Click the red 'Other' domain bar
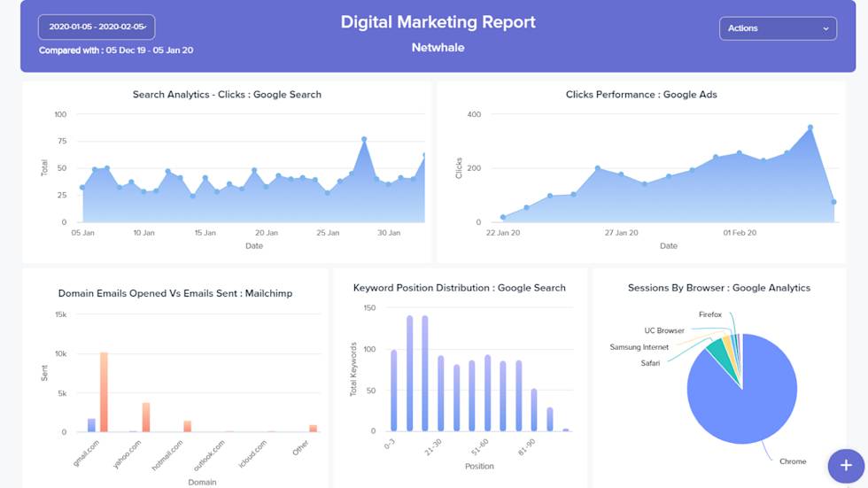 (313, 429)
